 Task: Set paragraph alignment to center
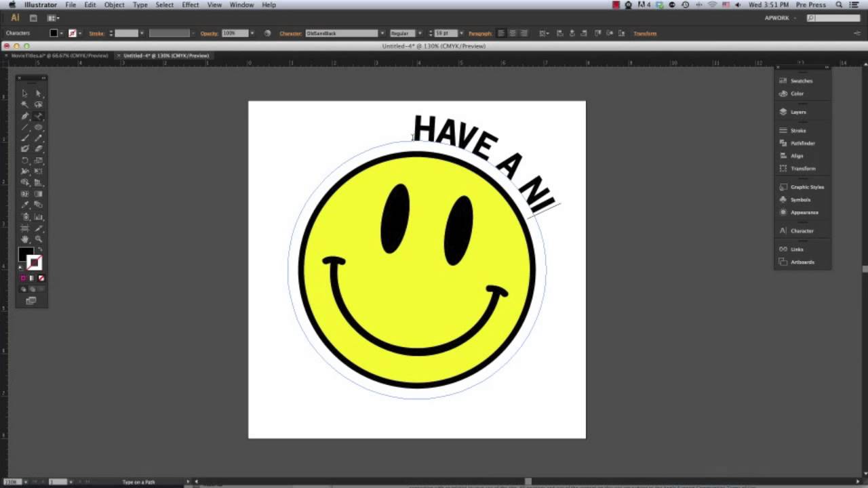pyautogui.click(x=512, y=33)
